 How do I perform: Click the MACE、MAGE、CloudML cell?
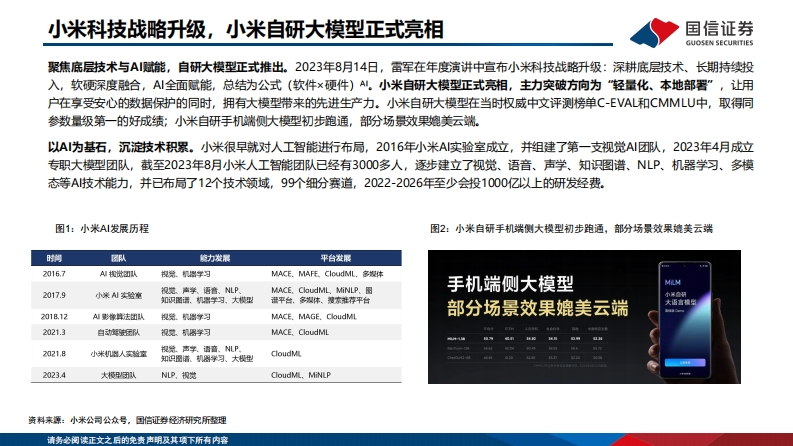pos(314,317)
